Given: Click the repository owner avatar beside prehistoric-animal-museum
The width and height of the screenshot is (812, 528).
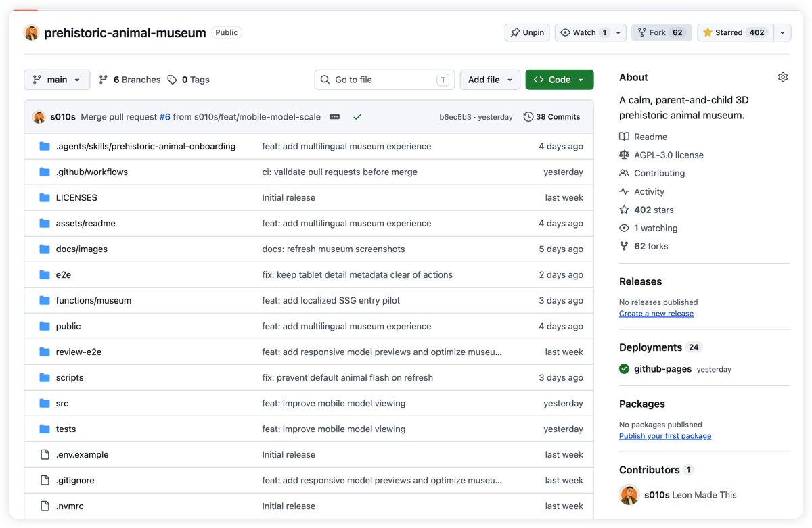Looking at the screenshot, I should (32, 32).
